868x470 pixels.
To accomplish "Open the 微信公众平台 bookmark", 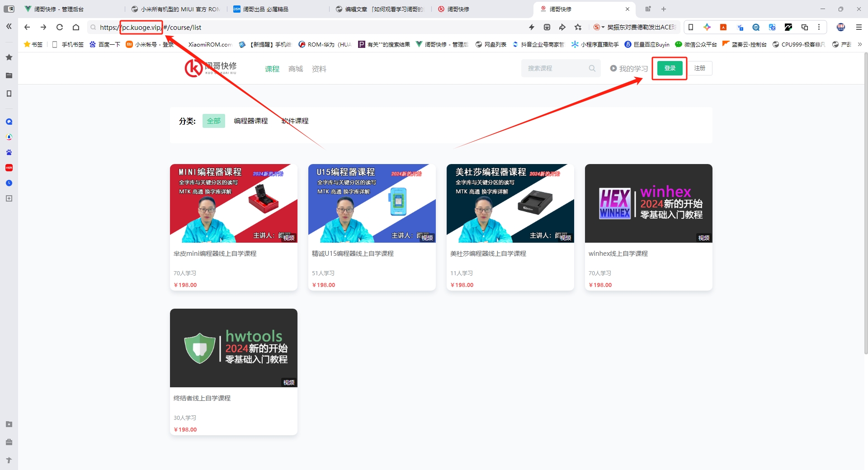I will pos(696,44).
